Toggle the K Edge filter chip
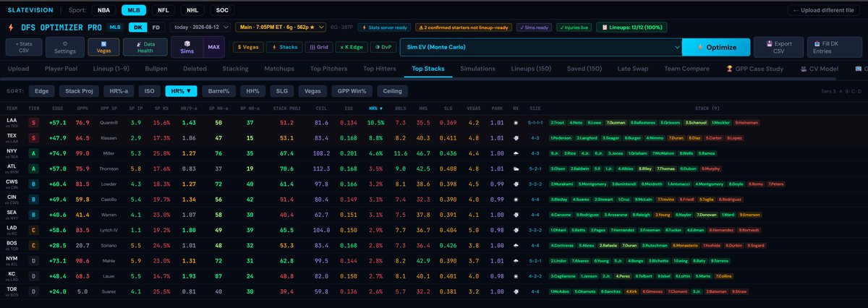 352,47
